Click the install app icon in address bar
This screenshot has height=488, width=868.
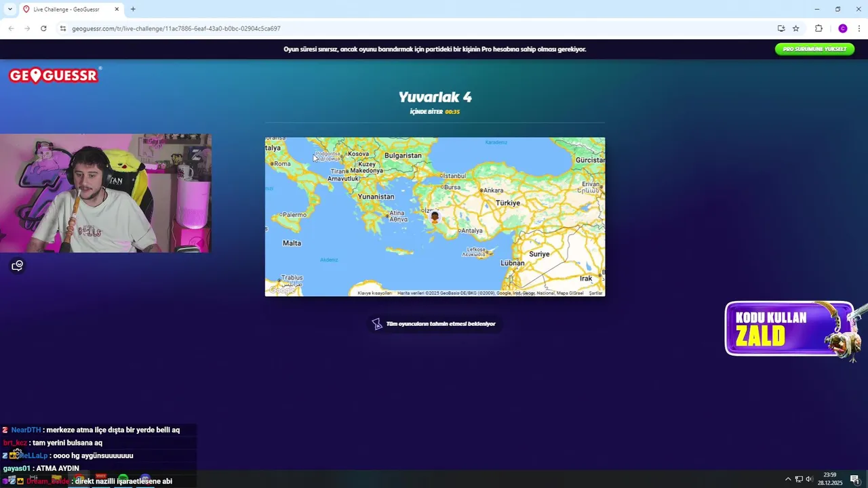(781, 28)
